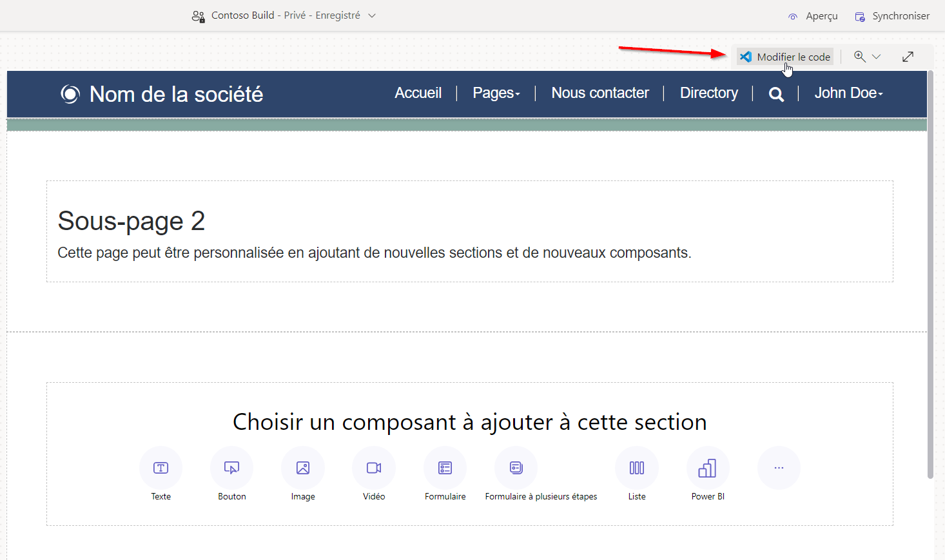Click the Aperçu eye icon

(793, 17)
